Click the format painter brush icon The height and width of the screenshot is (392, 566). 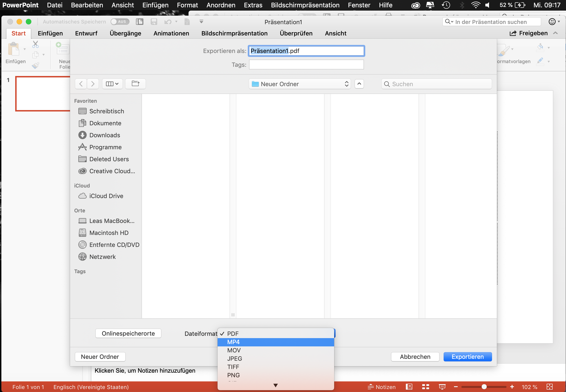tap(35, 65)
